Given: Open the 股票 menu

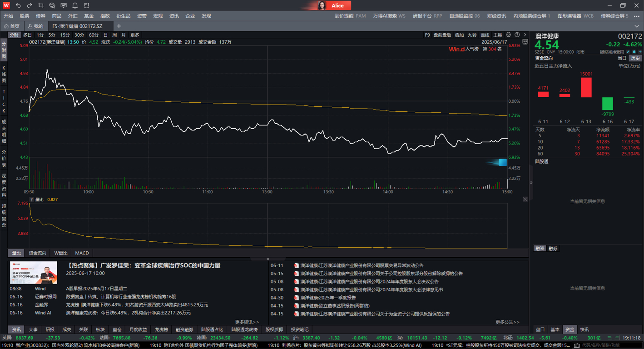Looking at the screenshot, I should (25, 16).
